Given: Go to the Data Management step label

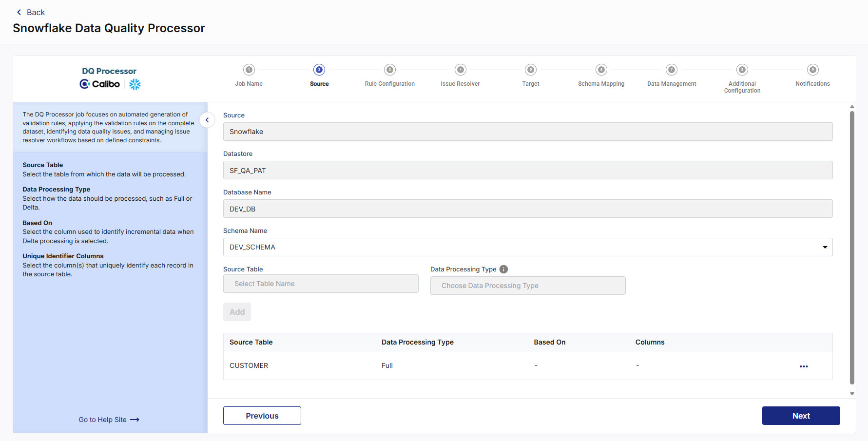Looking at the screenshot, I should point(672,84).
